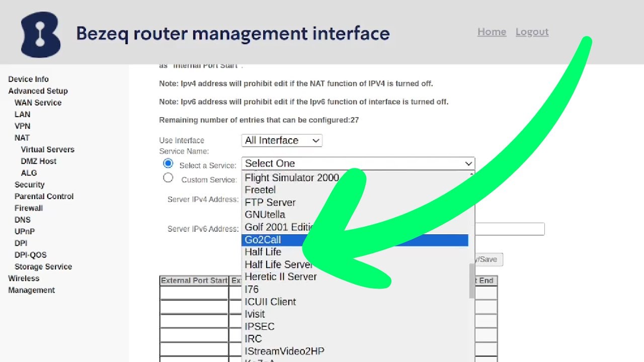Pick IPSEC from service list
Screen dimensions: 644x362
355,326
